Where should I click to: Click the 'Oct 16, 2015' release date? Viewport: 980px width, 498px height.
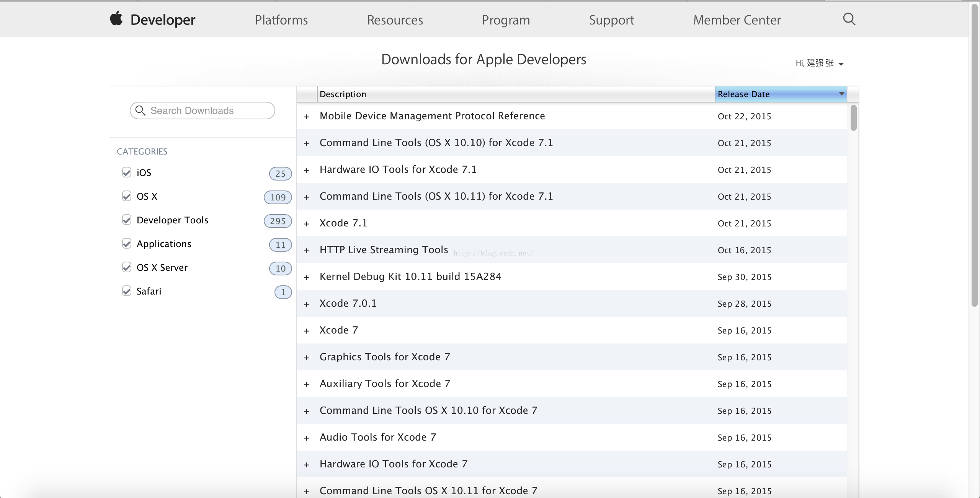(x=744, y=250)
